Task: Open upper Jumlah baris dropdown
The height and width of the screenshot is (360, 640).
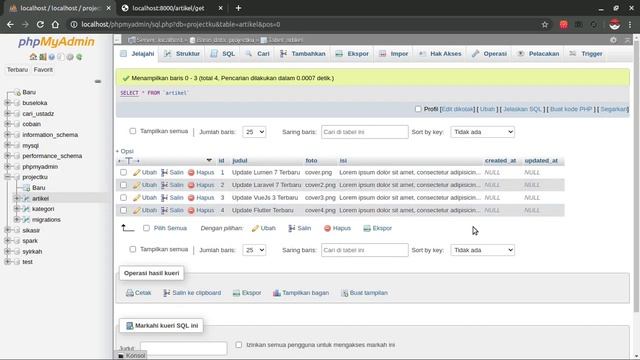Action: tap(254, 132)
